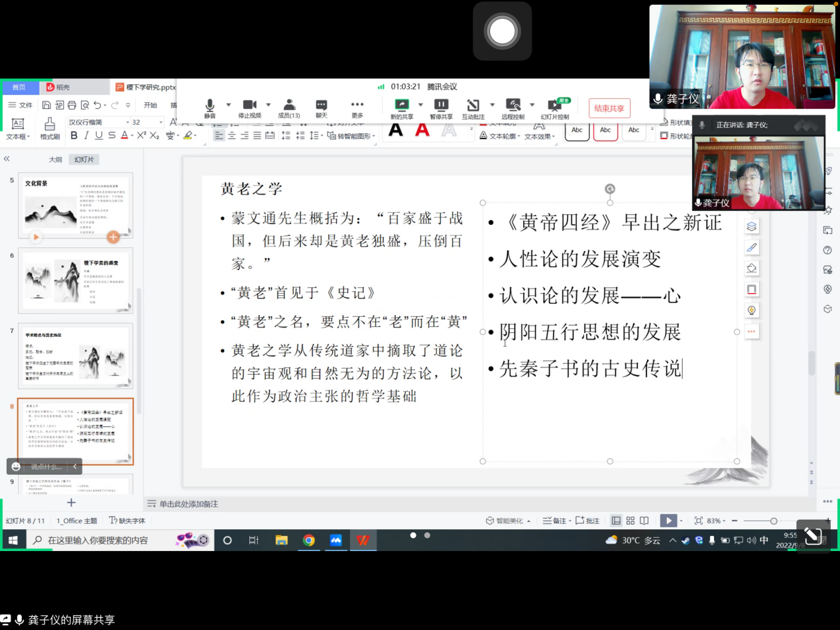
Task: Click the zoom slider handle
Action: click(774, 521)
